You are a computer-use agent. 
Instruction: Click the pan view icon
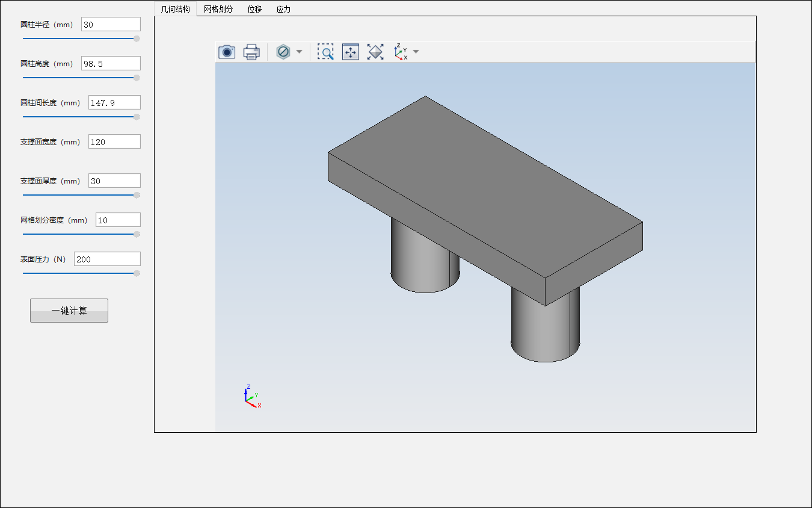[351, 52]
